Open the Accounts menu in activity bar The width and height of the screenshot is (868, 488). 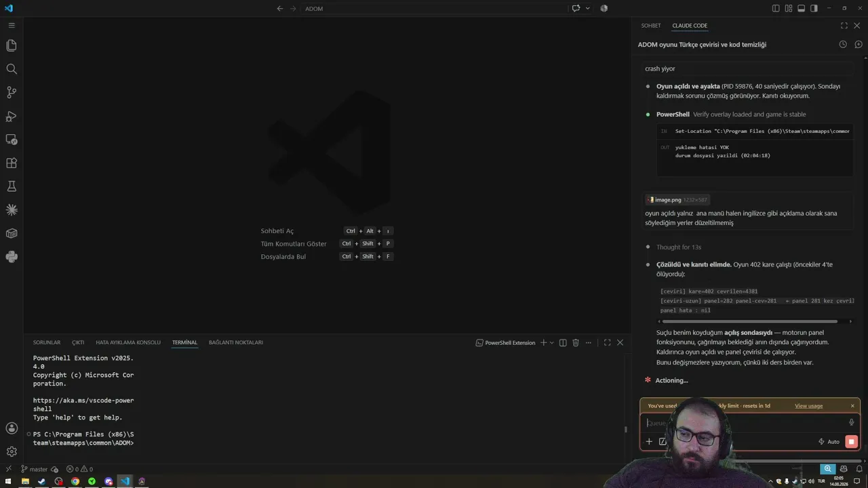[x=12, y=428]
